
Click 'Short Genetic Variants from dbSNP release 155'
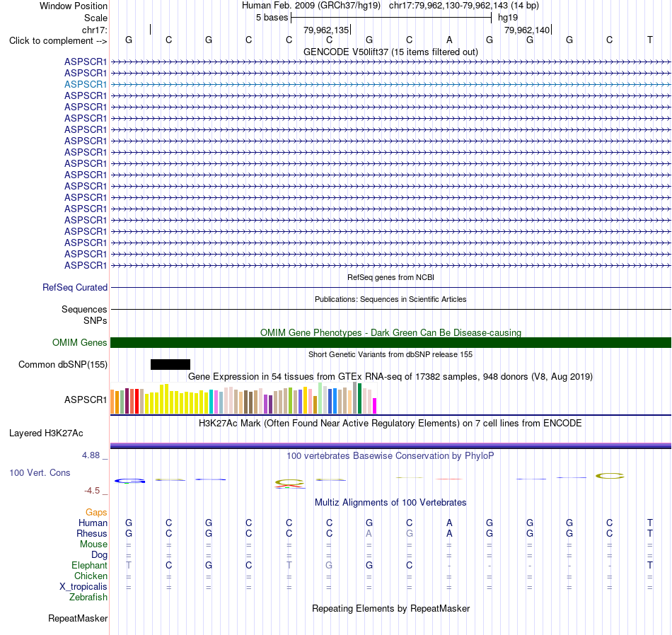(x=390, y=354)
